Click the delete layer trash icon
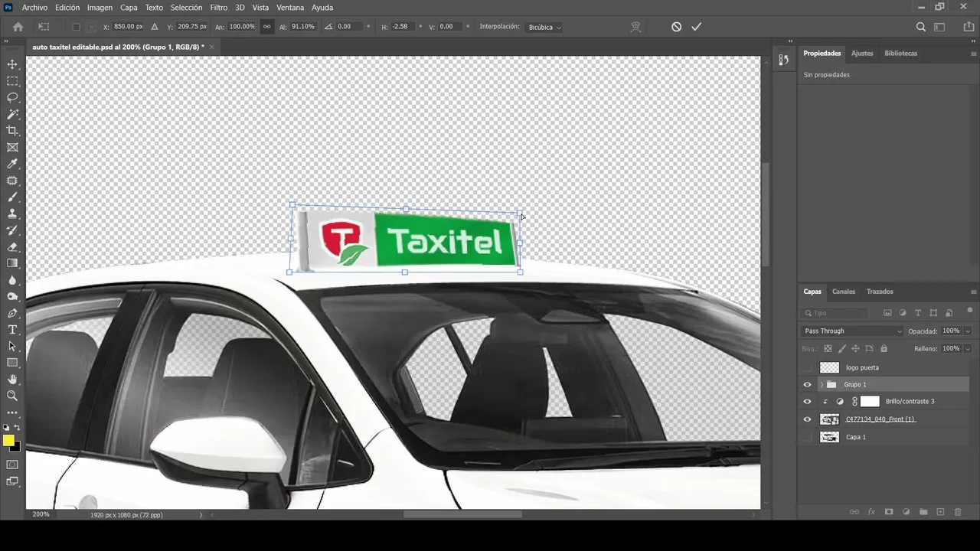Screen dimensions: 980x551 point(958,512)
